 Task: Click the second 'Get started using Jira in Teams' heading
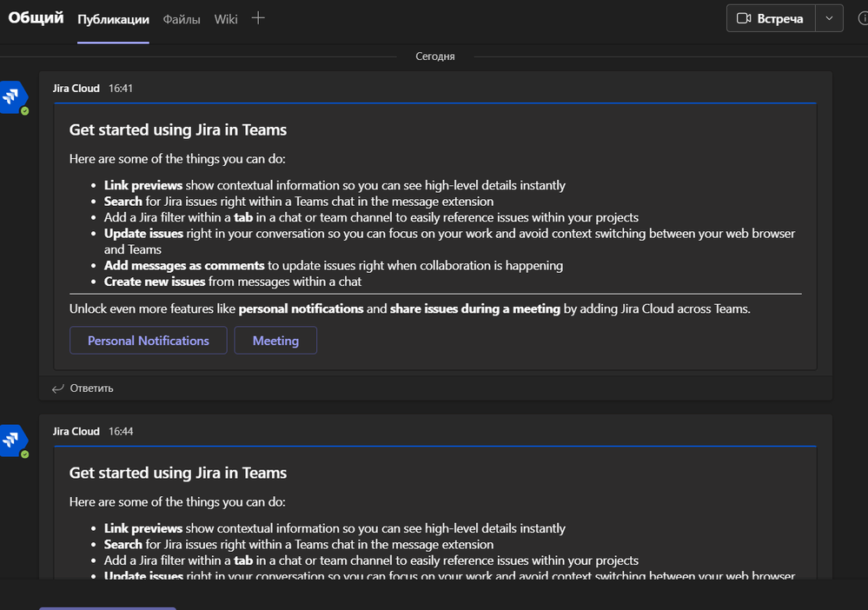(x=178, y=473)
